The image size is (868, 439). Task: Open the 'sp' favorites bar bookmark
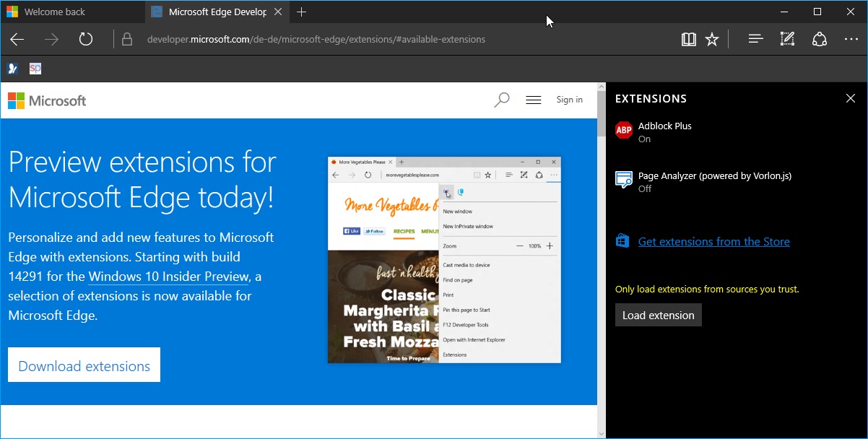pyautogui.click(x=35, y=69)
